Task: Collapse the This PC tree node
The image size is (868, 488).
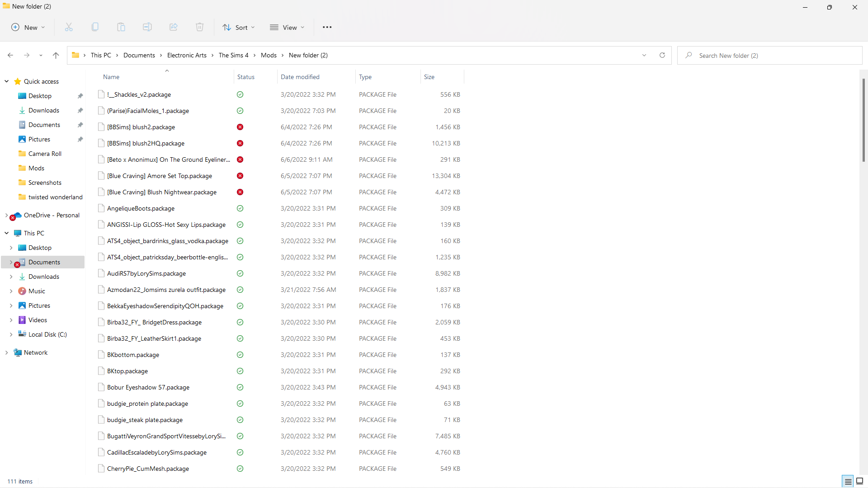Action: 6,233
